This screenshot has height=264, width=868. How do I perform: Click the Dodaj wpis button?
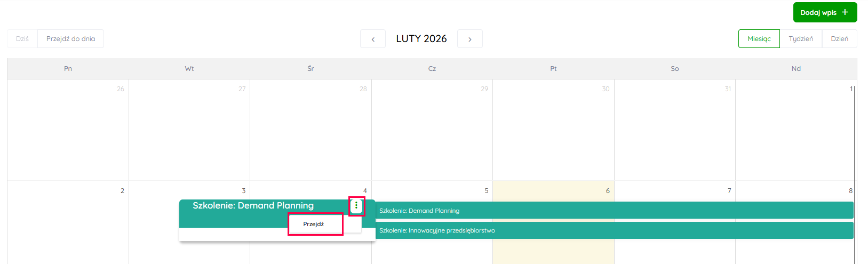(824, 12)
